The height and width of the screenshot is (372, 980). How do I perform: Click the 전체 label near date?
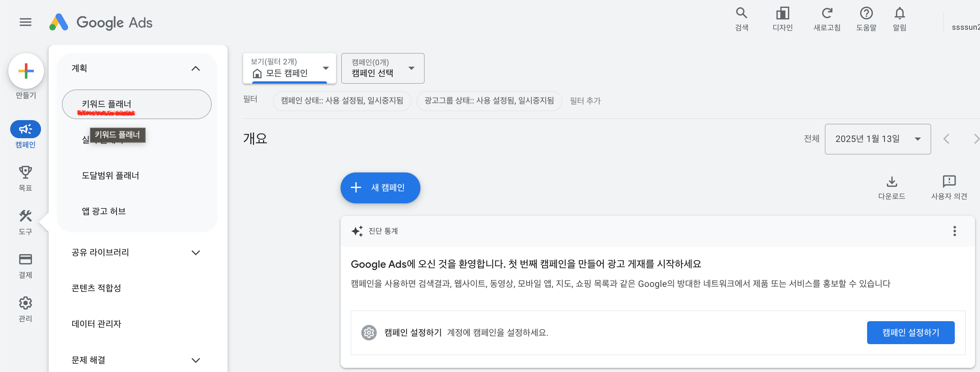pos(811,139)
